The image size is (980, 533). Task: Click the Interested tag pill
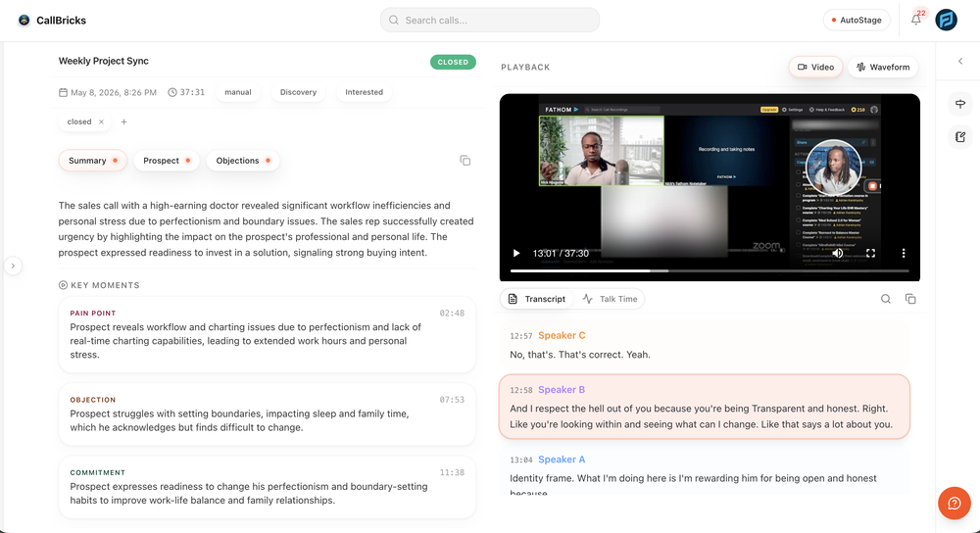pos(364,92)
